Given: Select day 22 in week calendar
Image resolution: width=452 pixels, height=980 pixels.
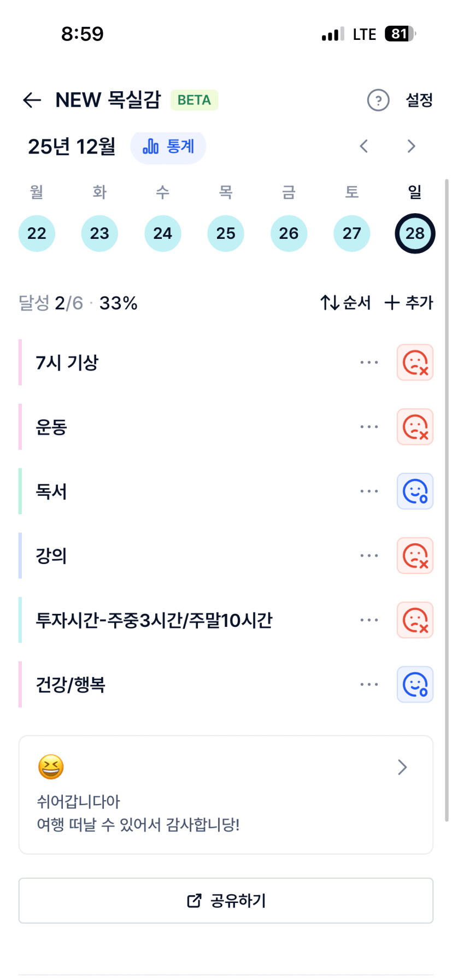Looking at the screenshot, I should coord(37,233).
